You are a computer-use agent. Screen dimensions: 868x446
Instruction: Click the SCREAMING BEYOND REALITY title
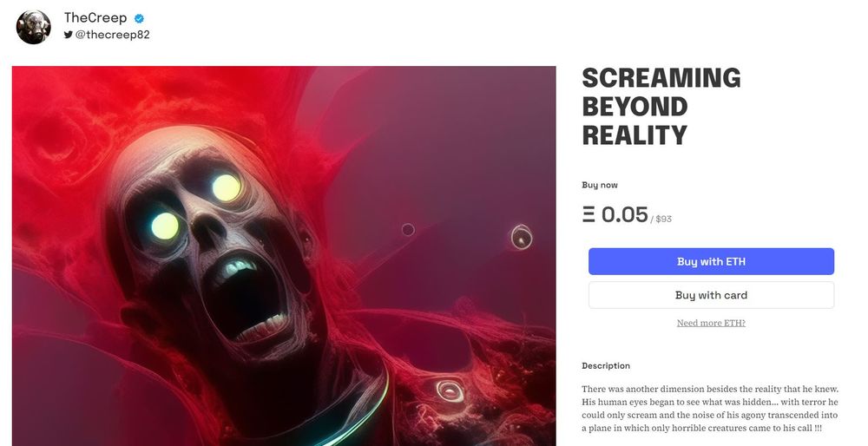click(x=661, y=106)
